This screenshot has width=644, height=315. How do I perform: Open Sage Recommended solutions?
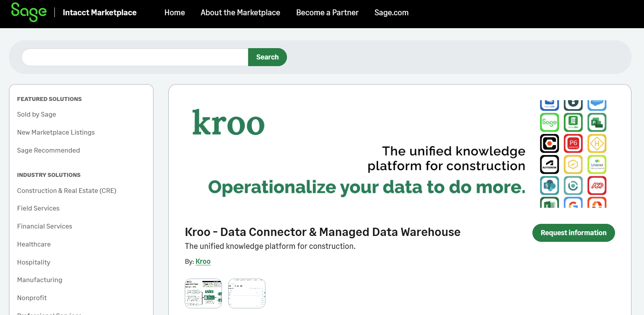point(49,150)
